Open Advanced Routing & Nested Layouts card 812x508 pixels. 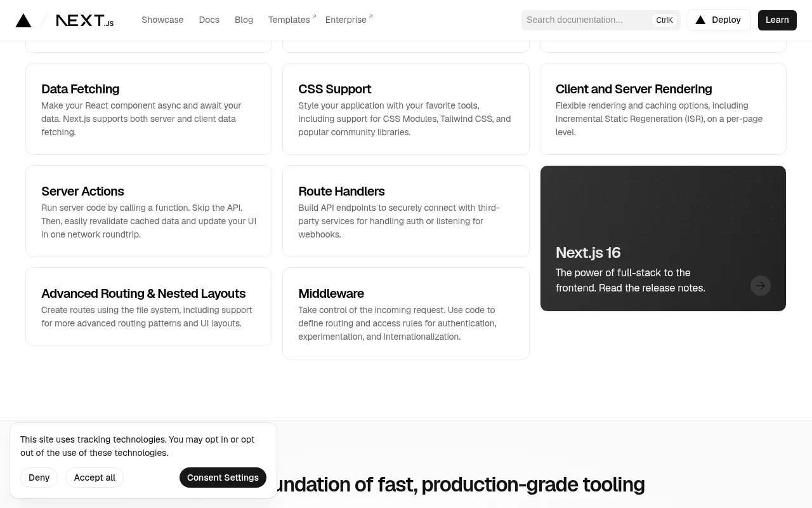tap(148, 307)
